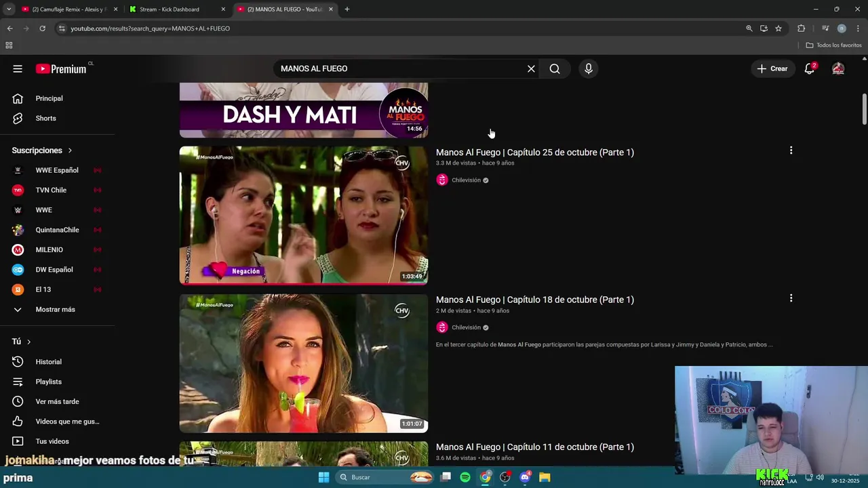Open the Chilevisión channel under Capítulo 25 de octubre
This screenshot has height=488, width=868.
[x=466, y=180]
